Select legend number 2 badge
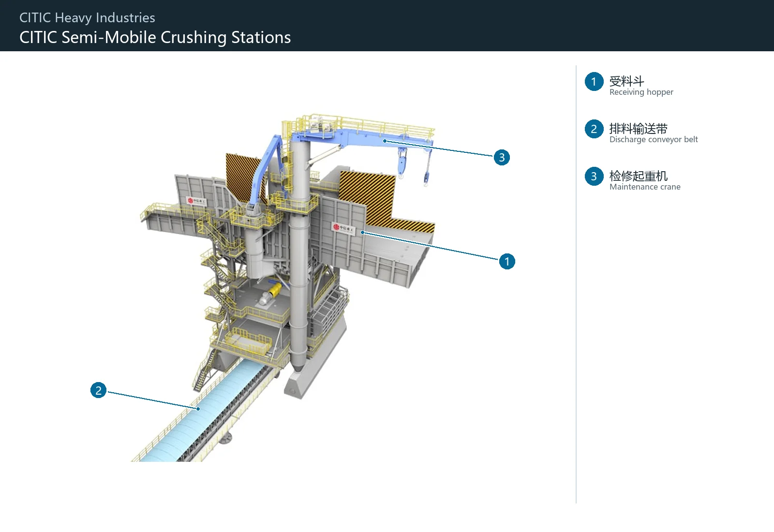Image resolution: width=774 pixels, height=532 pixels. pyautogui.click(x=594, y=129)
